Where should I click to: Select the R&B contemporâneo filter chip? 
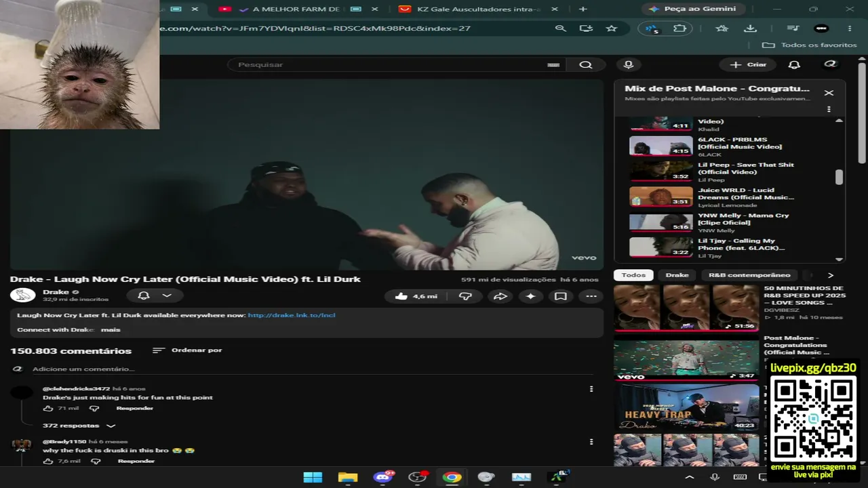click(x=749, y=275)
